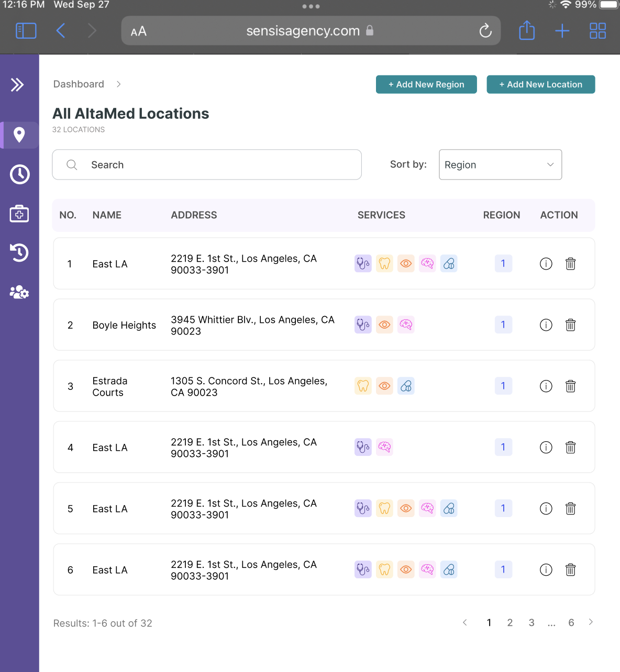The image size is (620, 672).
Task: View info for Estrada Courts location
Action: (546, 386)
